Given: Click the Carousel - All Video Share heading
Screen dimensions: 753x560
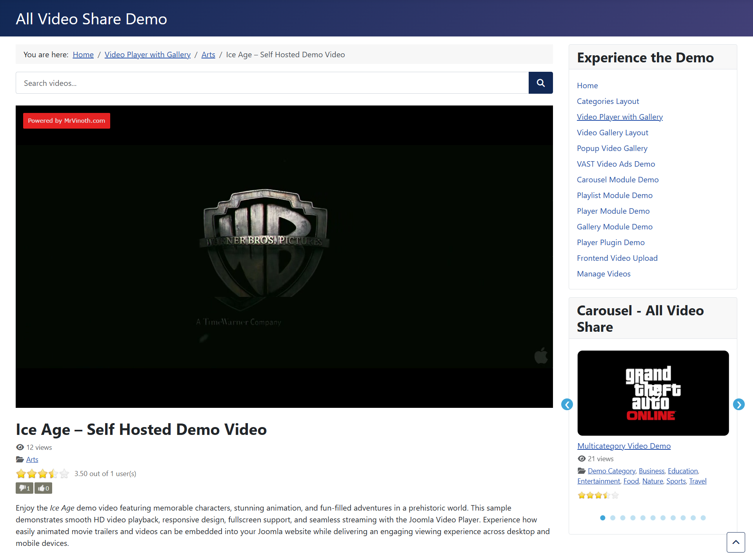Looking at the screenshot, I should tap(640, 318).
